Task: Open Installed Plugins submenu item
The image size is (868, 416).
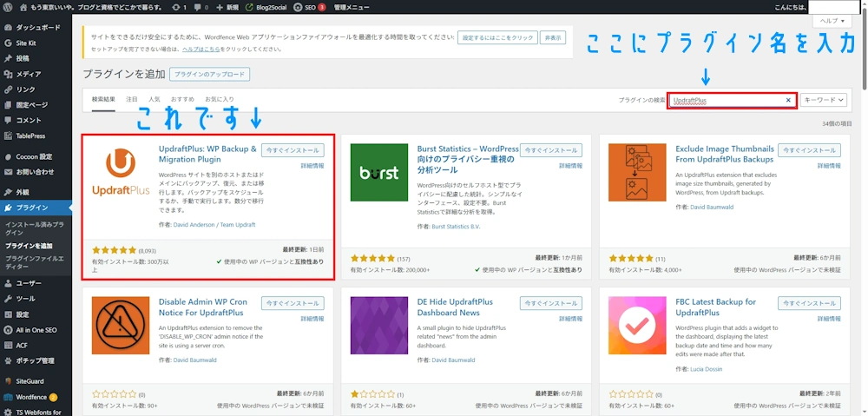Action: (36, 228)
